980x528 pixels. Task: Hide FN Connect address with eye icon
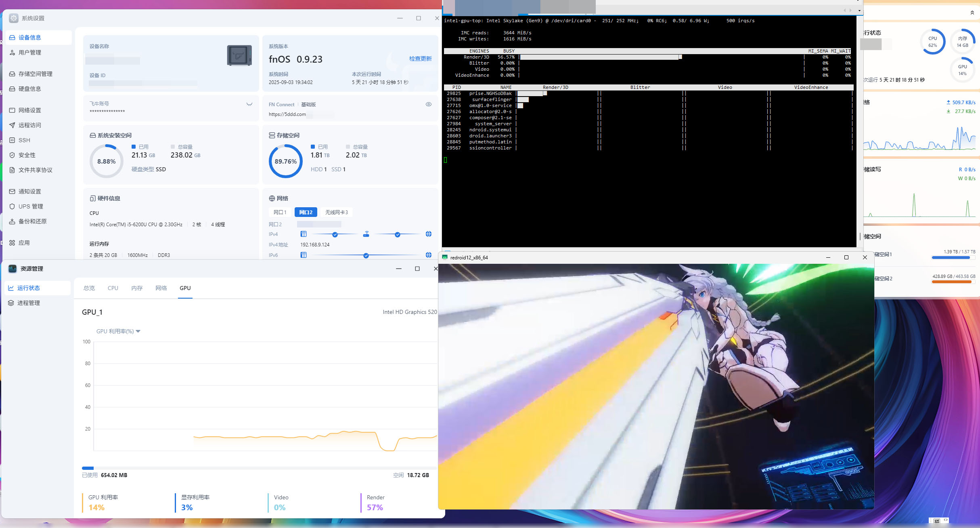[429, 104]
